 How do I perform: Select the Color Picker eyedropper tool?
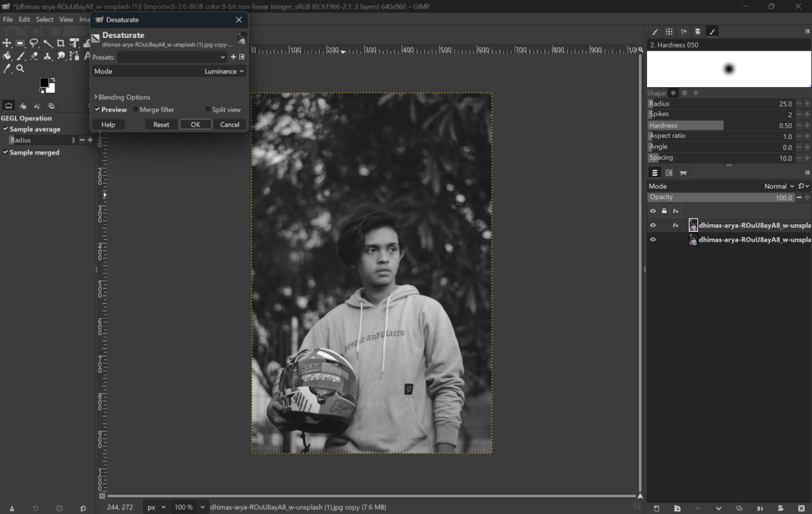point(7,69)
